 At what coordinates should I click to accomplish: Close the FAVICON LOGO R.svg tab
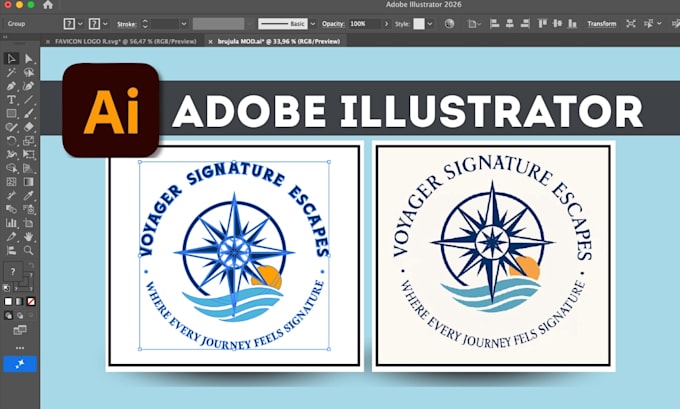coord(48,42)
